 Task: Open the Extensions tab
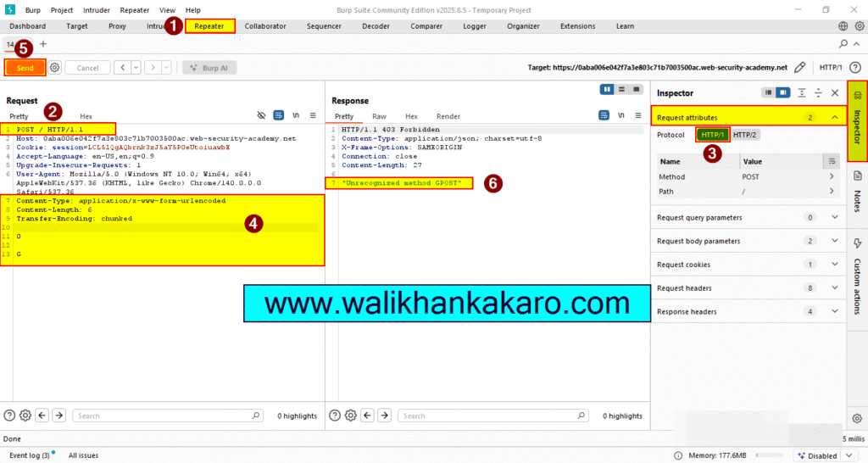click(577, 26)
